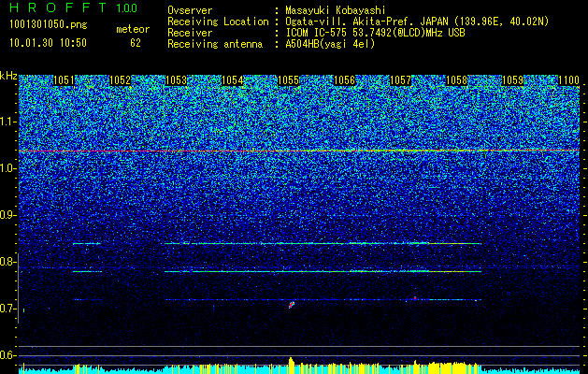The image size is (588, 374).
Task: Select the filename 1001301050.png
Action: (x=49, y=24)
